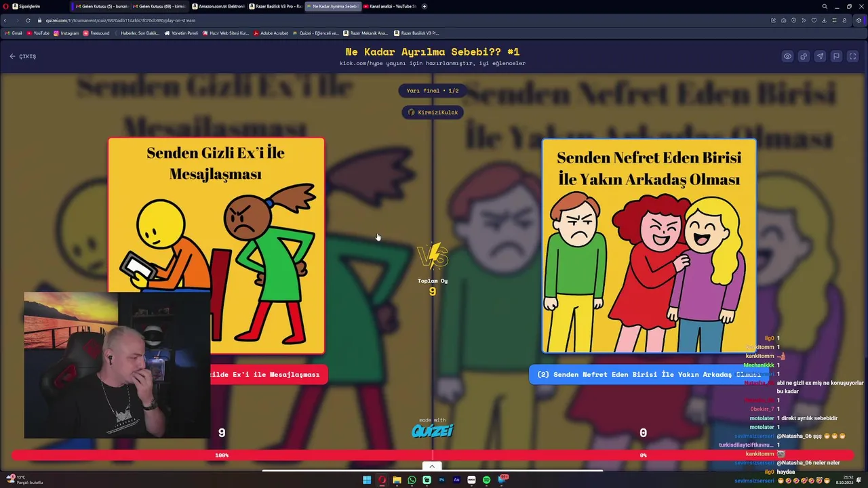Switch to the Razer Basilisk V3 Pro tab
Viewport: 868px width, 488px height.
tap(275, 6)
